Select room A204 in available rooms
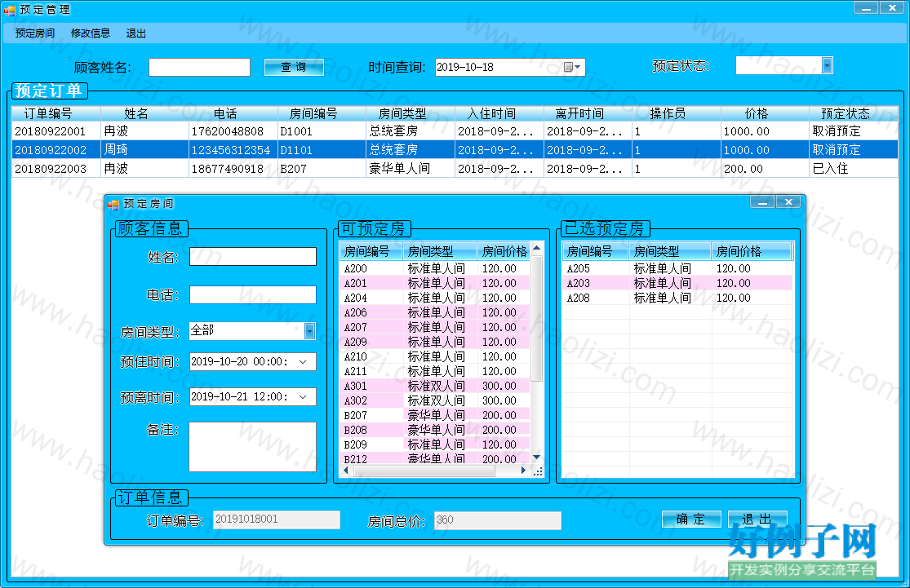Viewport: 910px width, 588px height. pyautogui.click(x=434, y=298)
